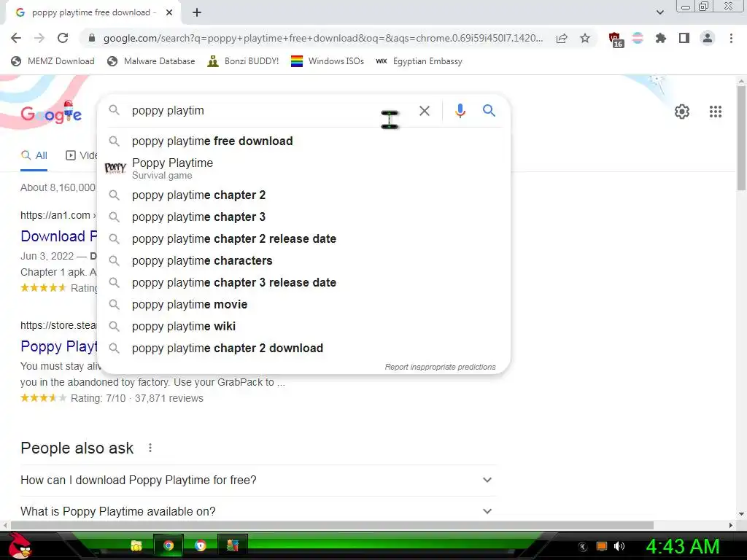This screenshot has width=747, height=560.
Task: Click the vertical page scrollbar
Action: (741, 136)
